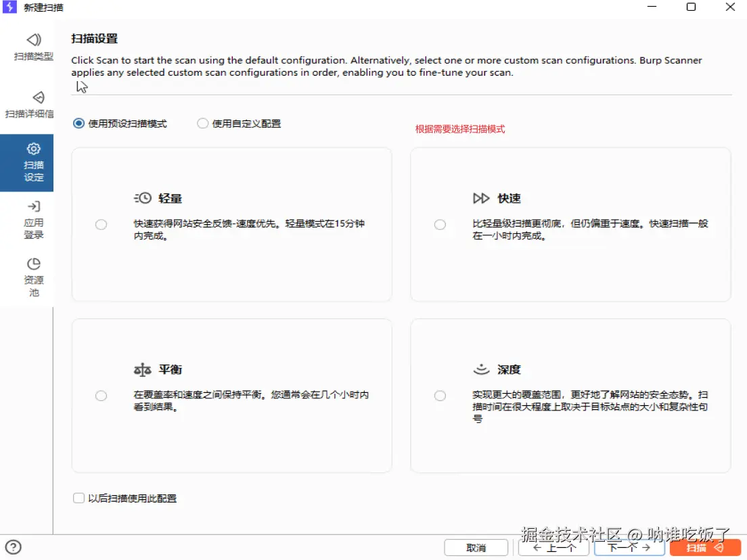Select the 扫描设定 sidebar step
Viewport: 747px width, 560px height.
26,163
